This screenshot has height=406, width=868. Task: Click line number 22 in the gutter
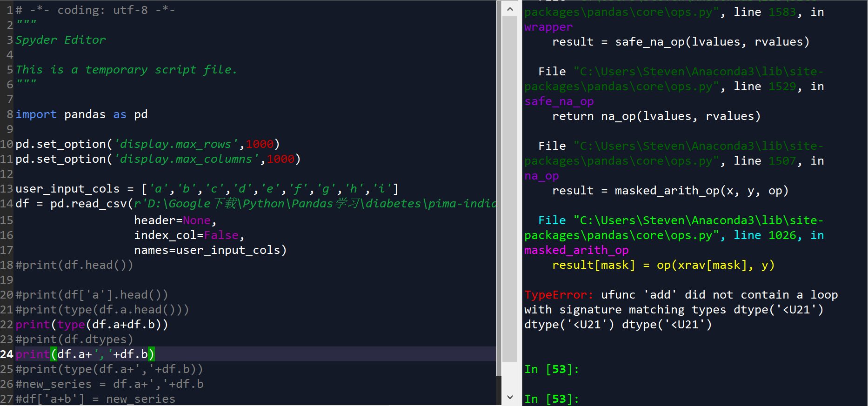coord(7,325)
